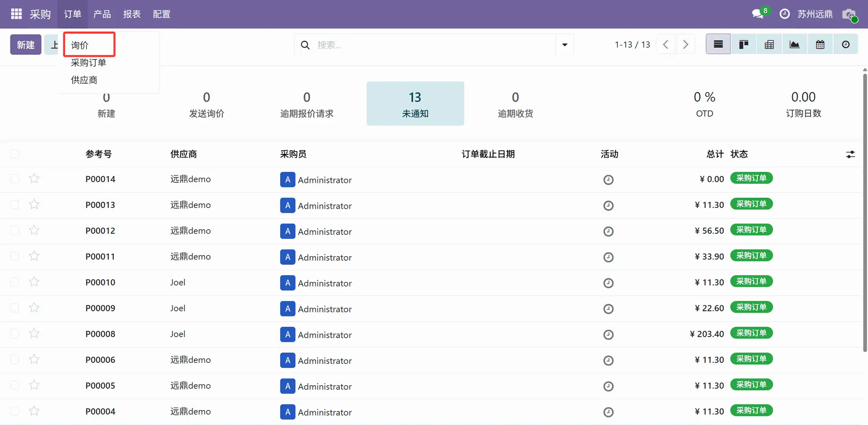Open the 配置 menu
This screenshot has width=868, height=425.
pos(161,14)
